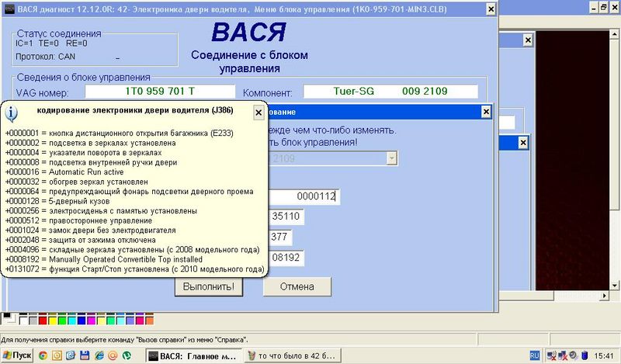Click the second disconnected network tray icon

tap(562, 355)
